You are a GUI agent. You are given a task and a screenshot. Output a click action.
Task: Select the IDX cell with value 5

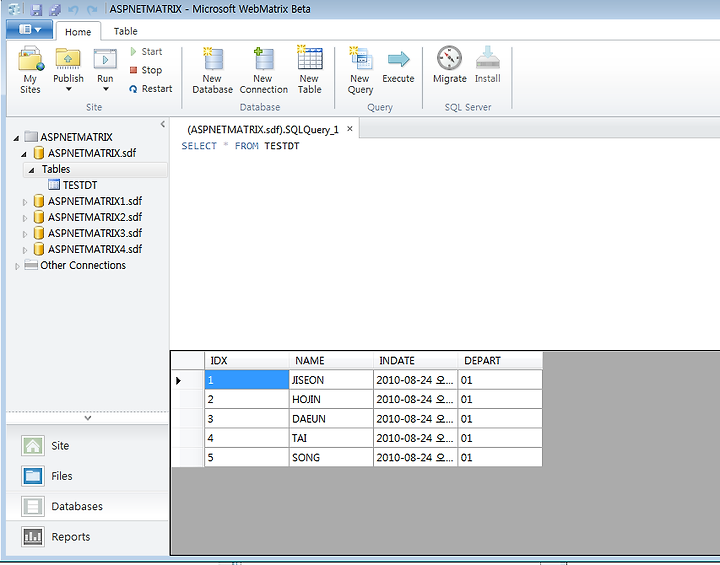point(247,458)
